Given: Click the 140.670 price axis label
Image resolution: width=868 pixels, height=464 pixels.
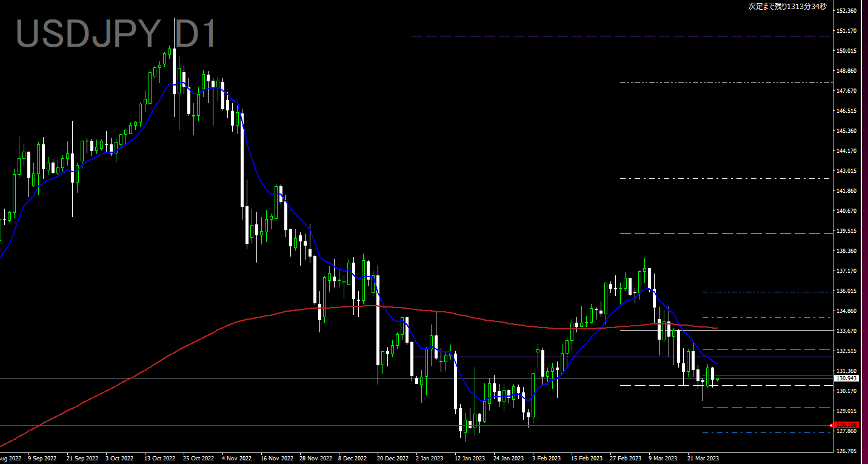Looking at the screenshot, I should (x=846, y=211).
